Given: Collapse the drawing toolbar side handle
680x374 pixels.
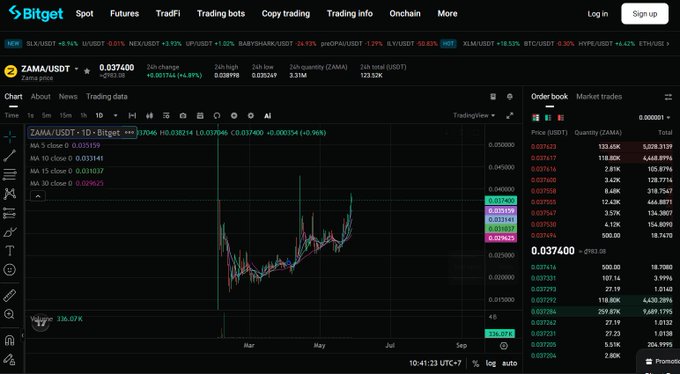Looking at the screenshot, I should (x=23, y=335).
